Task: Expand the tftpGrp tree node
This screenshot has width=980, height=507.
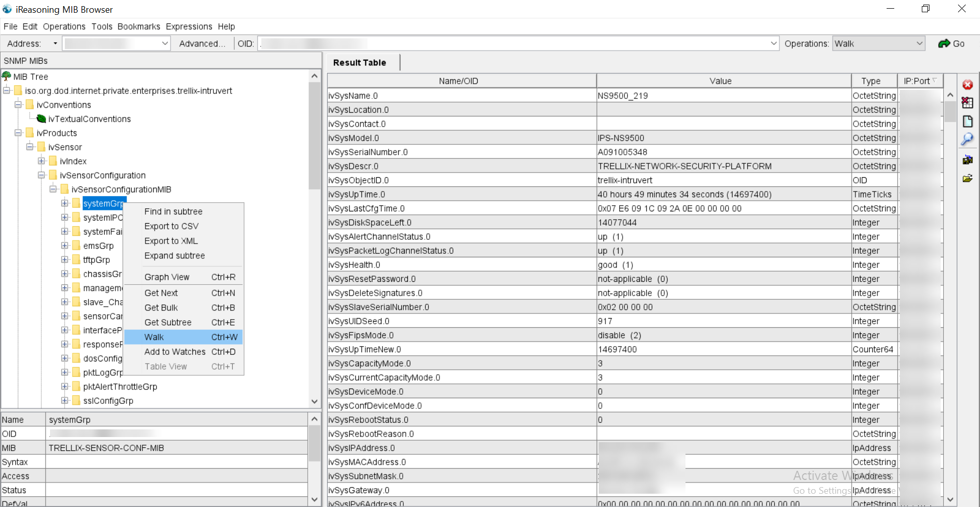Action: (65, 259)
